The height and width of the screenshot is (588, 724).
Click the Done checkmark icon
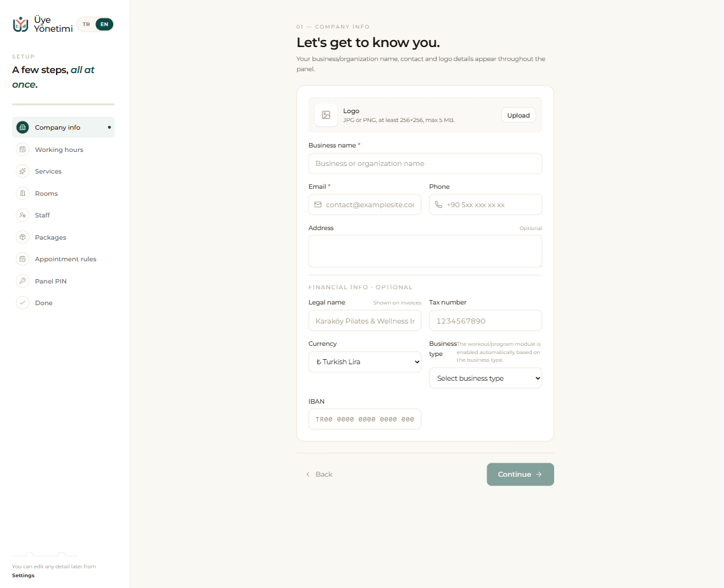point(23,303)
